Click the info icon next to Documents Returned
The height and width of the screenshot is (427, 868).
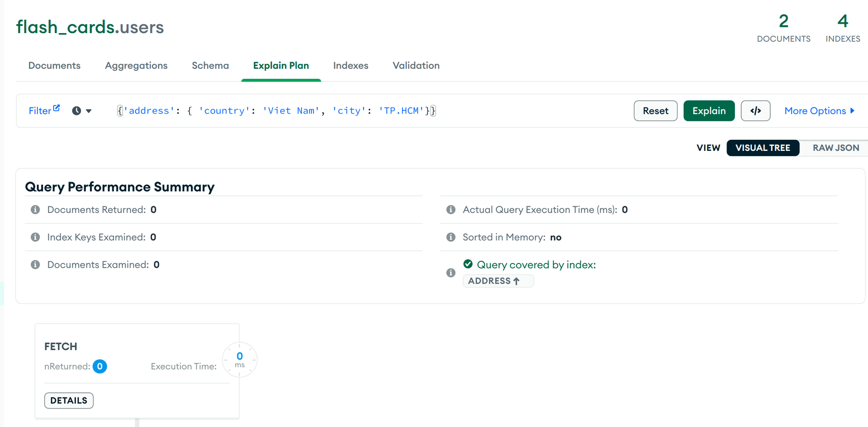[35, 210]
